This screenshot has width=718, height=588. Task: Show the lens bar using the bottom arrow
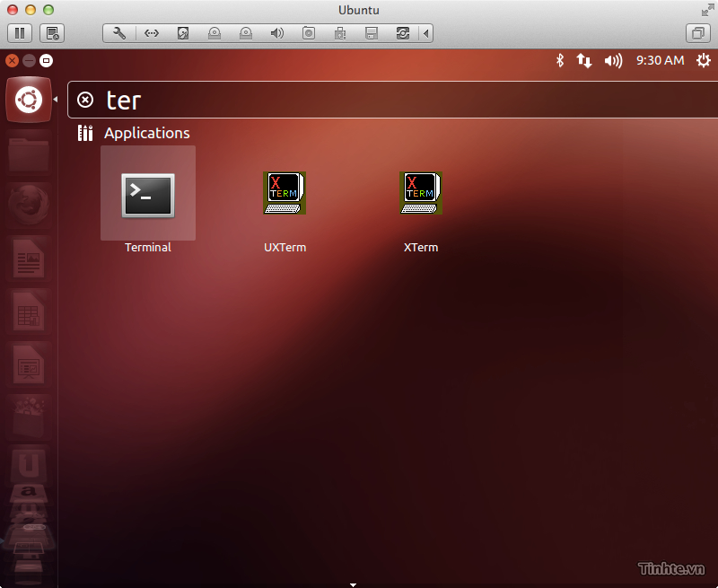coord(353,584)
